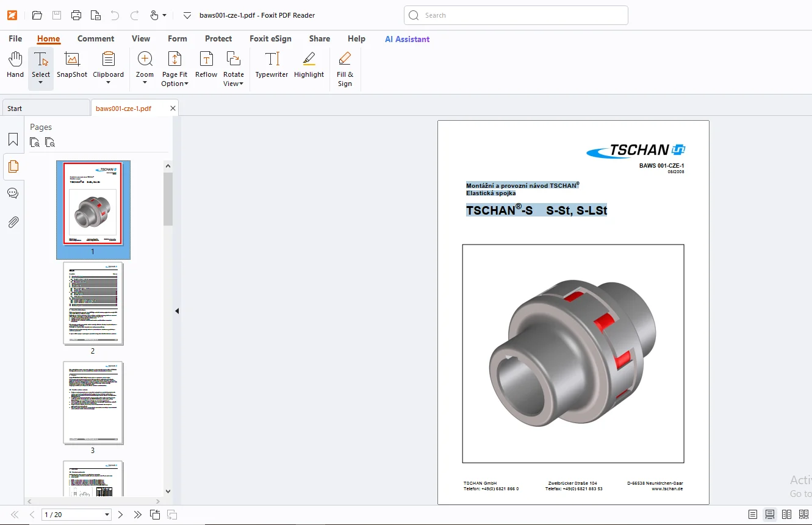Click the previous view button in the status bar
Screen dimensions: 812x525
155,515
